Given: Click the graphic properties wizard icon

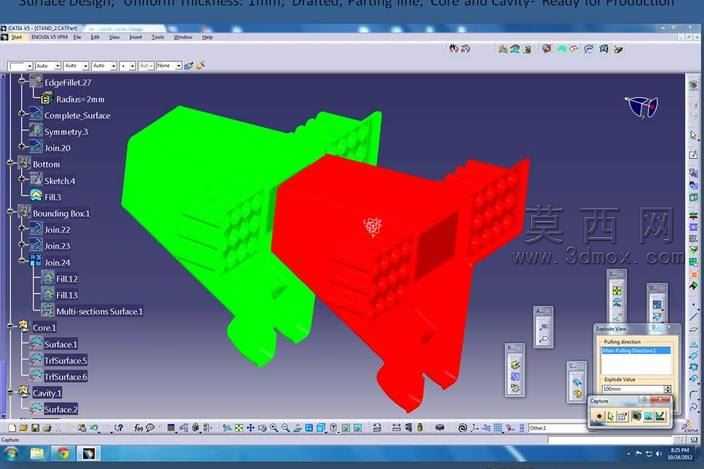Looking at the screenshot, I should [x=201, y=66].
